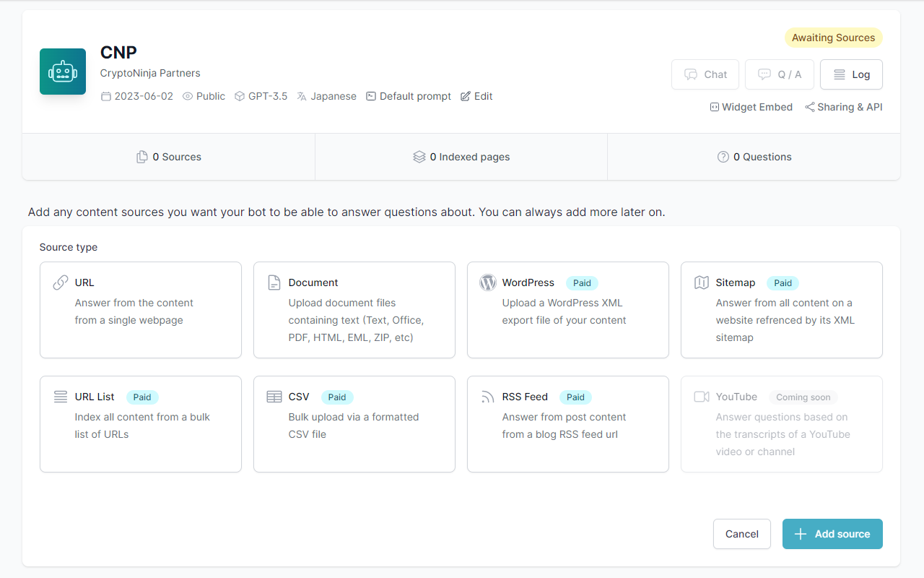Screen dimensions: 924x578
Task: Pick the URL List source type
Action: (x=141, y=424)
